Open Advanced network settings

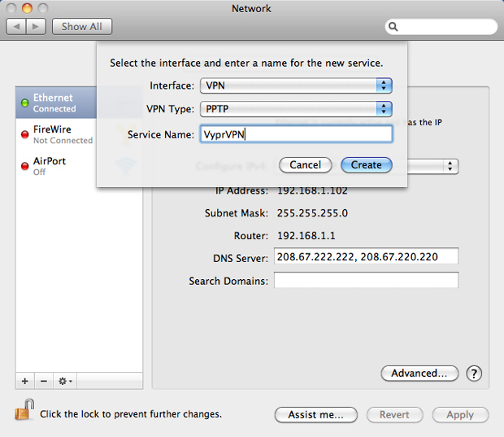419,374
